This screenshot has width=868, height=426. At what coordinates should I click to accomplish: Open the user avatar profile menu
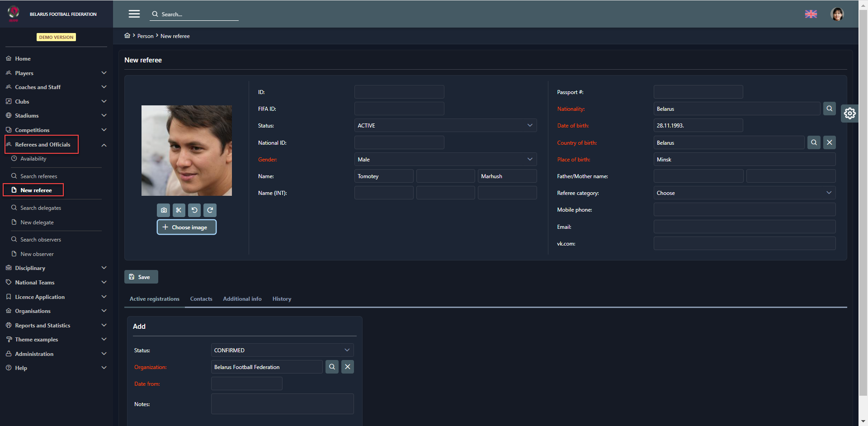(x=837, y=14)
